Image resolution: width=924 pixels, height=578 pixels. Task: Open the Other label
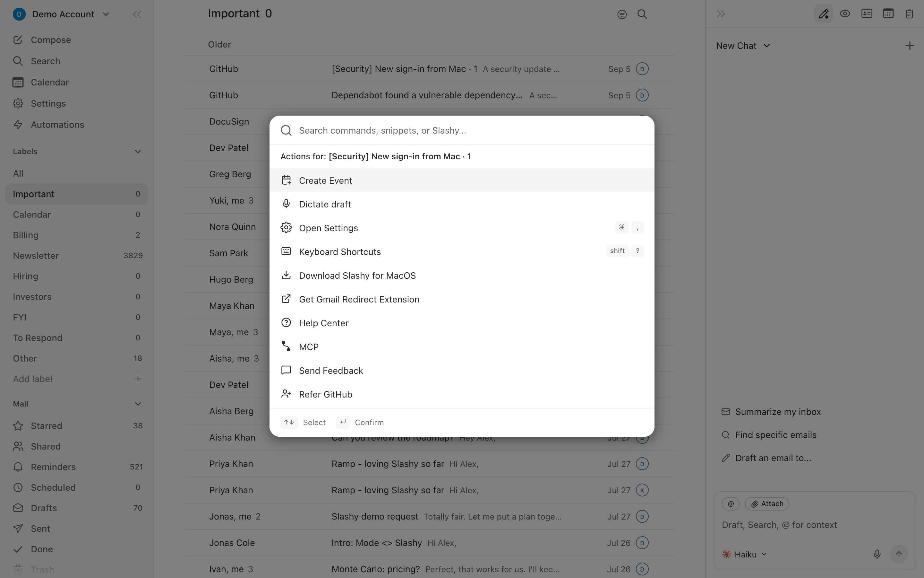coord(76,359)
